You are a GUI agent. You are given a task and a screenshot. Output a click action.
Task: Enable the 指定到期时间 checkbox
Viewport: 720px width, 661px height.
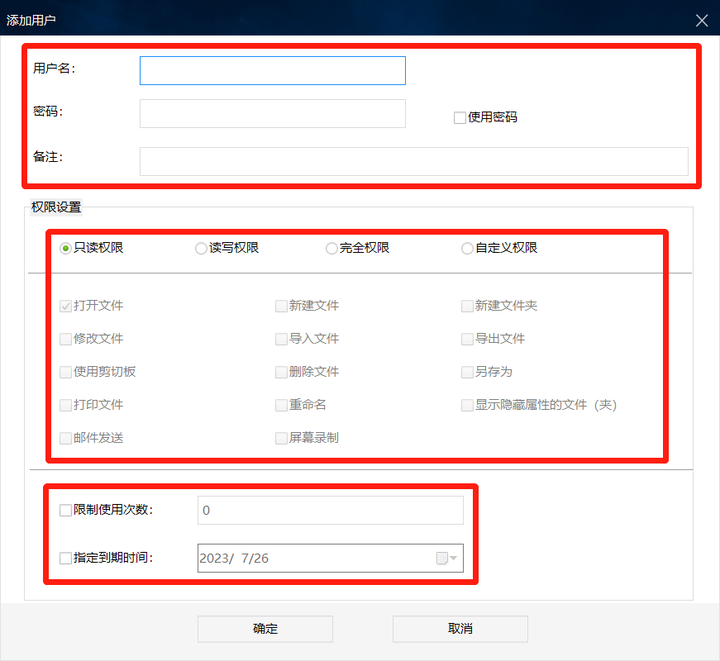pyautogui.click(x=66, y=558)
